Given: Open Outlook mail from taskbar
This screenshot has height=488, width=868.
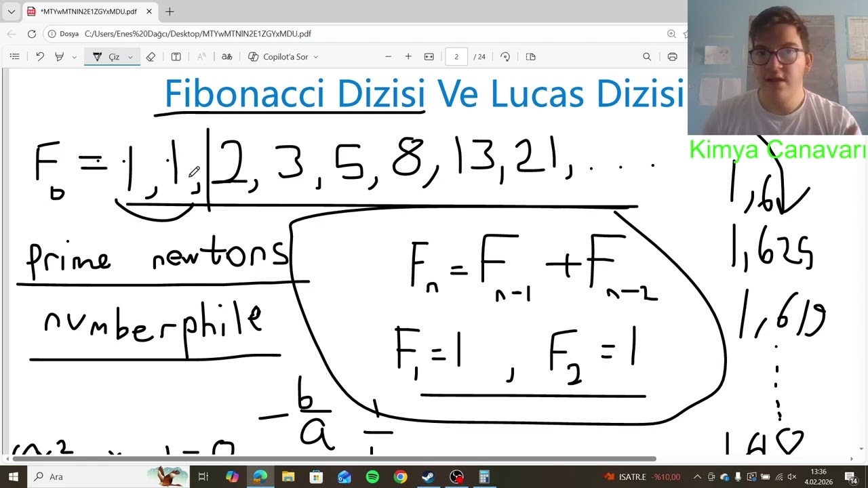Looking at the screenshot, I should point(344,476).
